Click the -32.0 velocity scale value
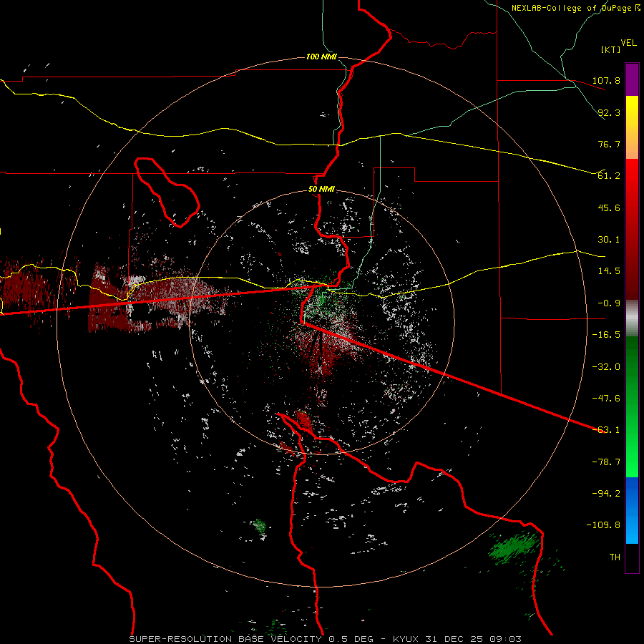The width and height of the screenshot is (644, 644). pos(606,367)
